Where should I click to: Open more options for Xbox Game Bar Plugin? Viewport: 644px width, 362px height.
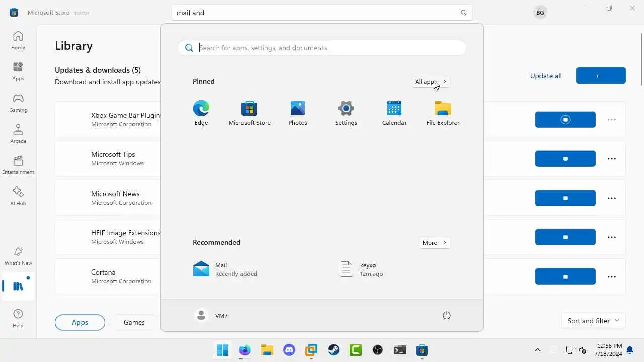[612, 120]
